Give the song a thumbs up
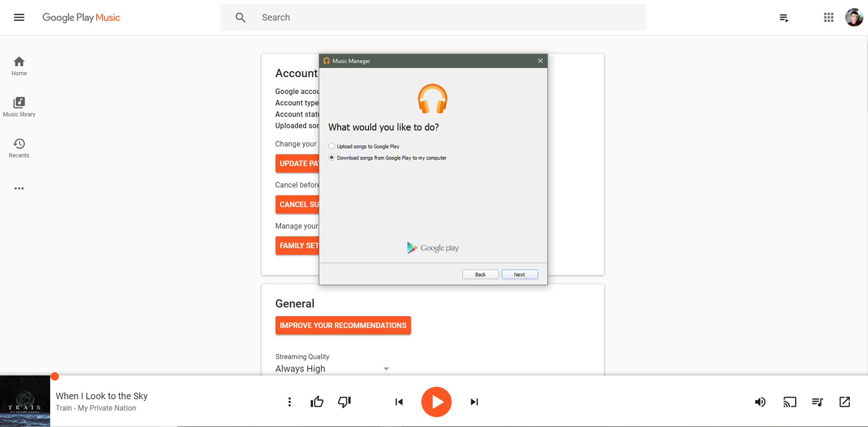The height and width of the screenshot is (427, 868). [317, 402]
